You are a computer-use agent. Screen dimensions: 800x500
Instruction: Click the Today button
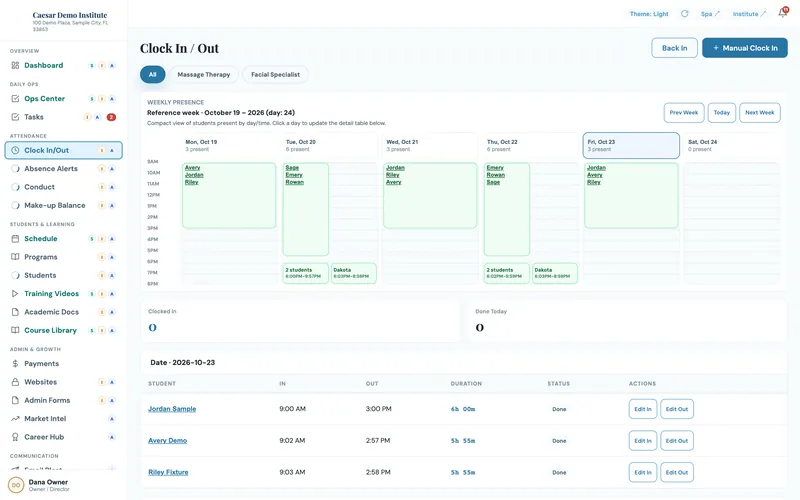tap(721, 112)
